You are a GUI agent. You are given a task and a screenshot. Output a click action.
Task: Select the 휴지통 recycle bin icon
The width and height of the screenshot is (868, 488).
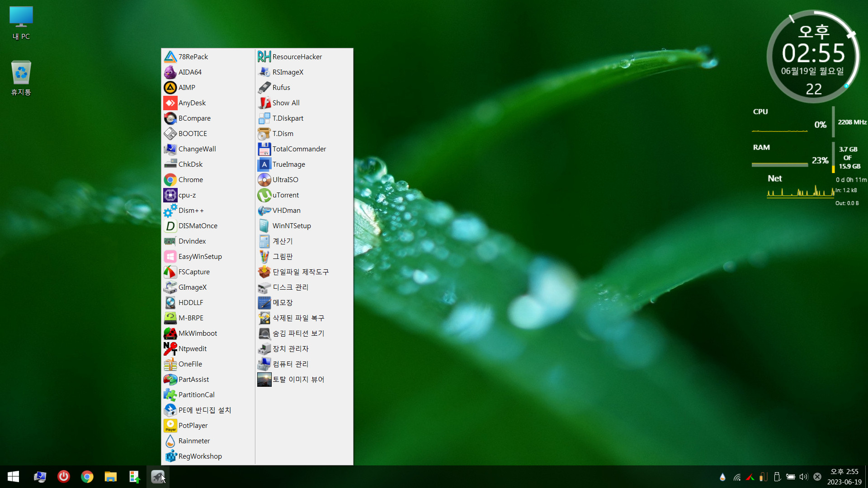point(21,78)
